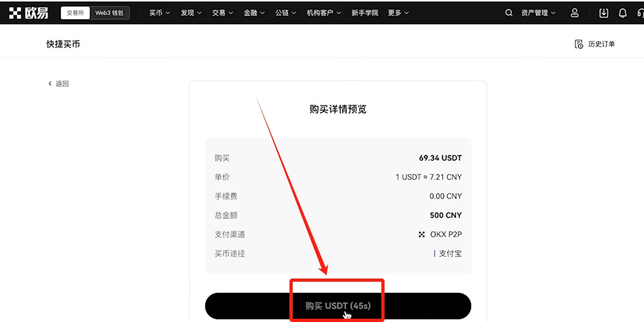Open the 机构客户 menu
The height and width of the screenshot is (322, 644).
tap(324, 13)
